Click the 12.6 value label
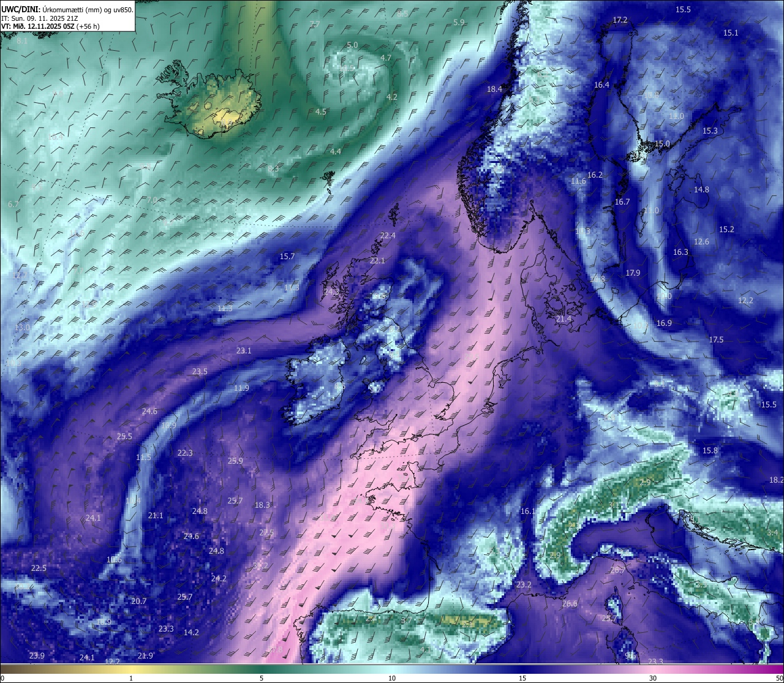The width and height of the screenshot is (784, 683). pos(701,242)
